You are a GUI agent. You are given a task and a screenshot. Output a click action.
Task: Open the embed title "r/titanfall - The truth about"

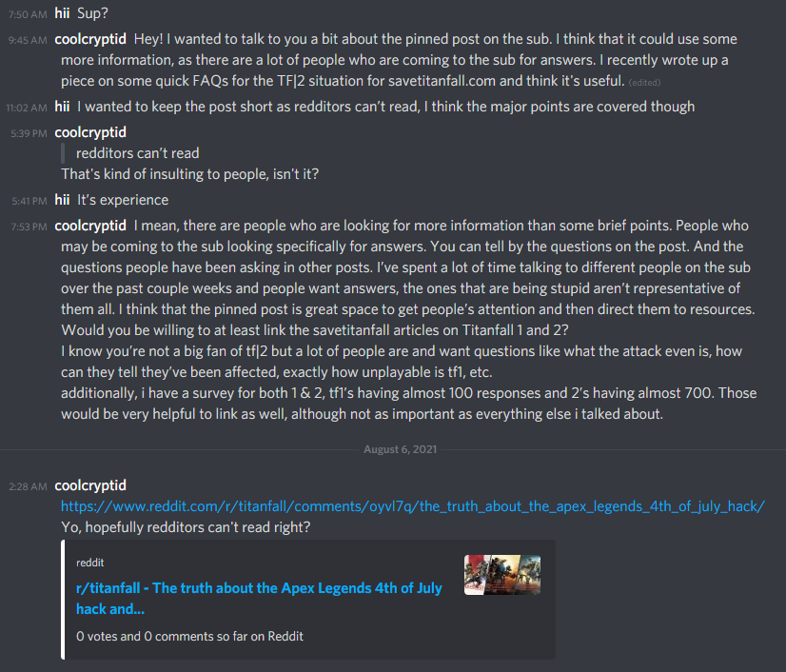[x=259, y=598]
